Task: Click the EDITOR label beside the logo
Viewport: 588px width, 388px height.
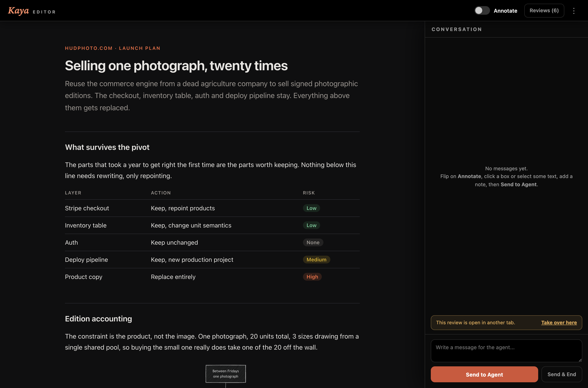Action: click(44, 12)
